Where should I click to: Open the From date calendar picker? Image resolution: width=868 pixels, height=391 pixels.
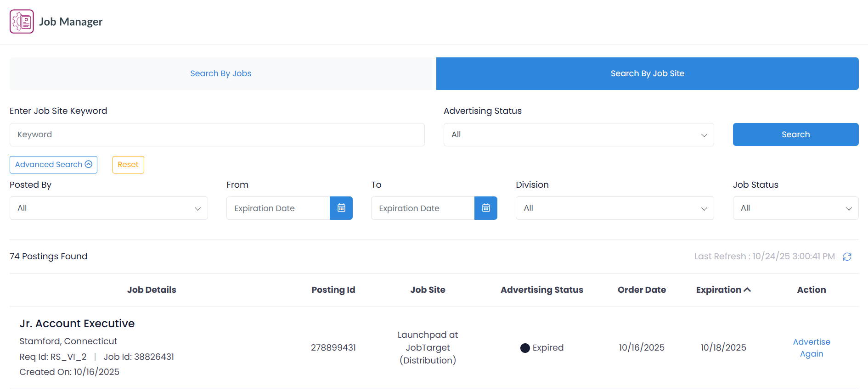(x=341, y=208)
